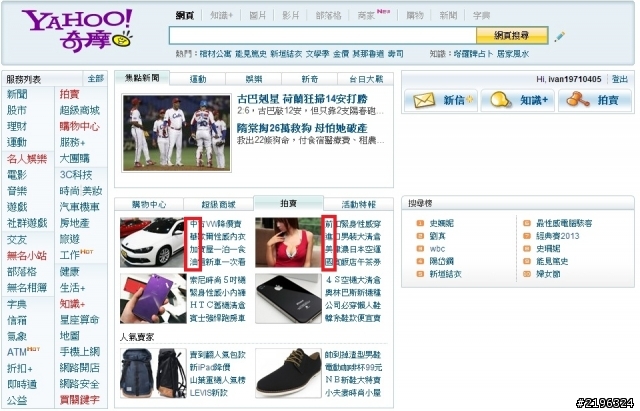Select the 影片 search category
The width and height of the screenshot is (640, 411).
coord(291,16)
